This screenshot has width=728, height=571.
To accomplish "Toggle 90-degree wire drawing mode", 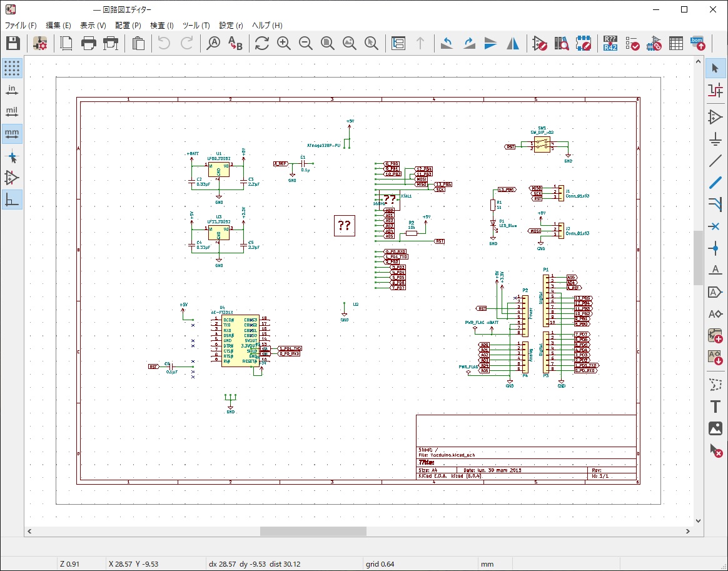I will (x=12, y=200).
